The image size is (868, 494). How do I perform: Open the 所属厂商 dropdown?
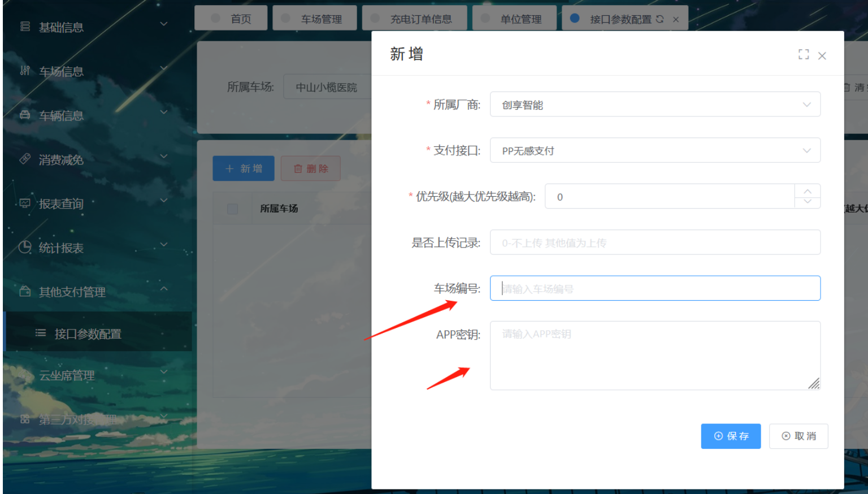pyautogui.click(x=655, y=105)
